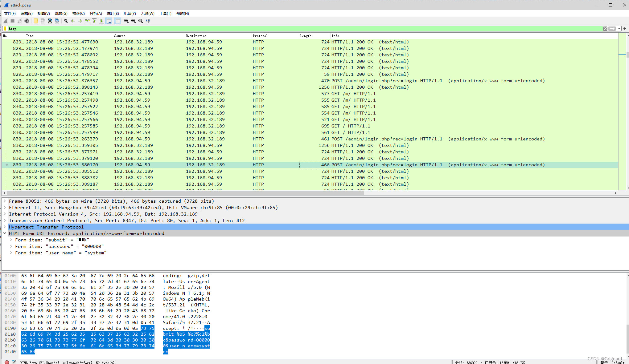Expand the Hypertext Transfer Protocol node

pos(5,227)
